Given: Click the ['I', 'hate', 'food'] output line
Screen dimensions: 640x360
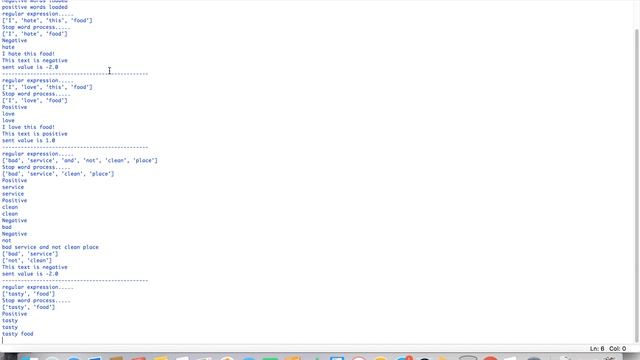Looking at the screenshot, I should (35, 34).
